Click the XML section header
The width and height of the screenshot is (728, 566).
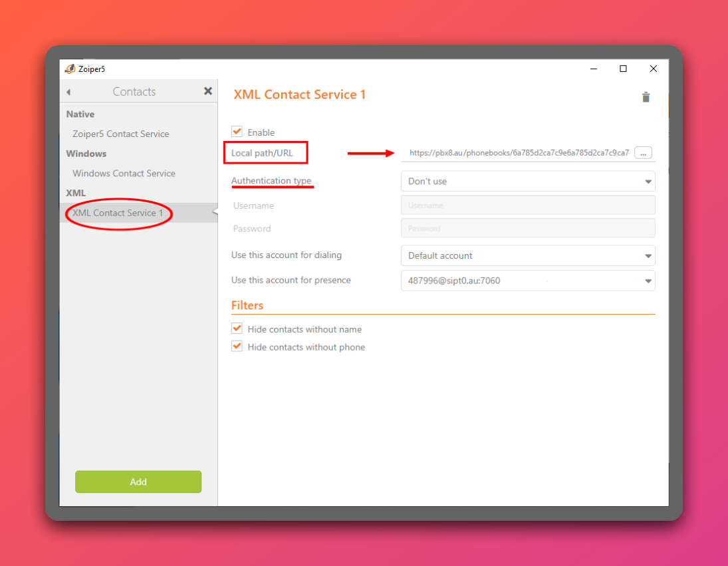(x=76, y=193)
